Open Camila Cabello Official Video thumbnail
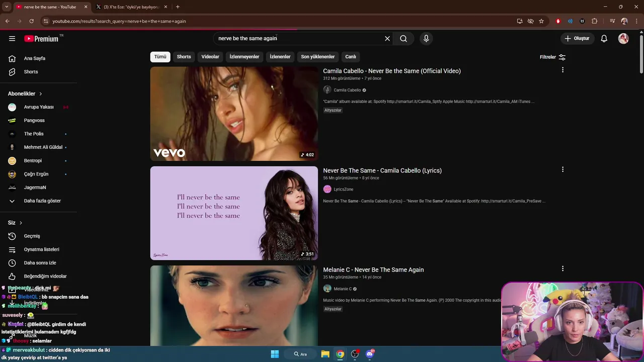This screenshot has width=644, height=362. pos(234,114)
